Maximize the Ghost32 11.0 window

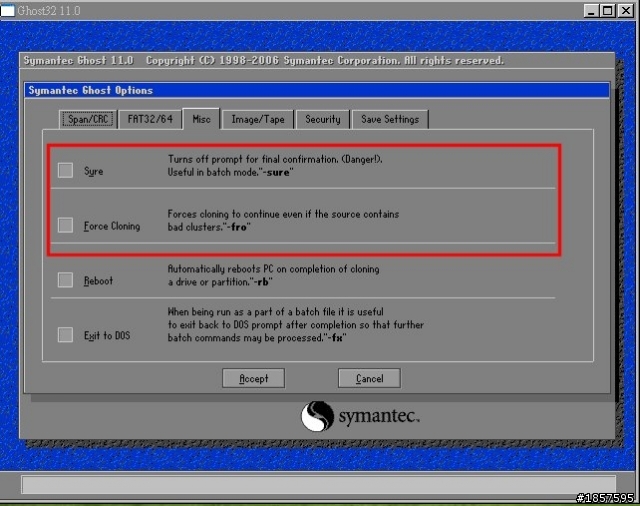608,11
